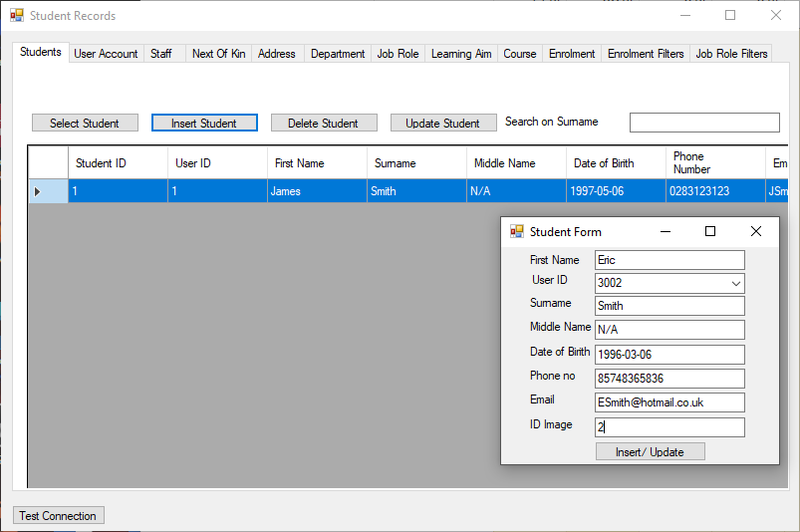Screen dimensions: 800x532
Task: Open the User Account tab
Action: [107, 54]
